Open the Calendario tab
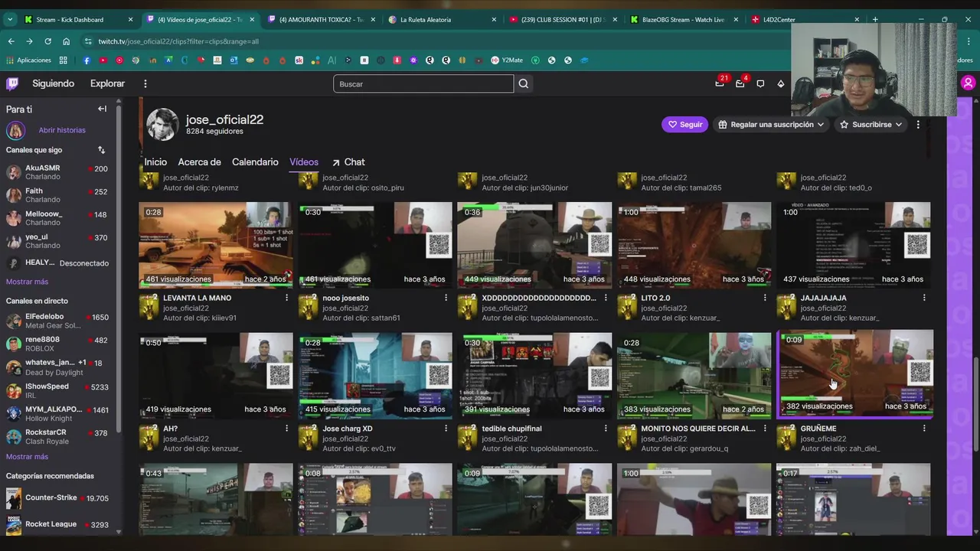This screenshot has height=551, width=980. (255, 161)
